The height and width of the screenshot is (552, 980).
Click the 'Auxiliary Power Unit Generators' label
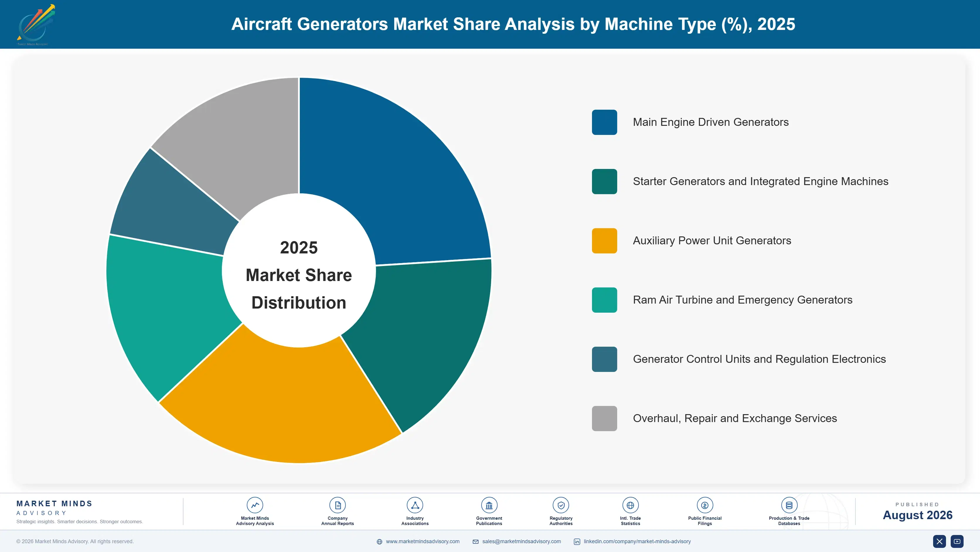(712, 241)
